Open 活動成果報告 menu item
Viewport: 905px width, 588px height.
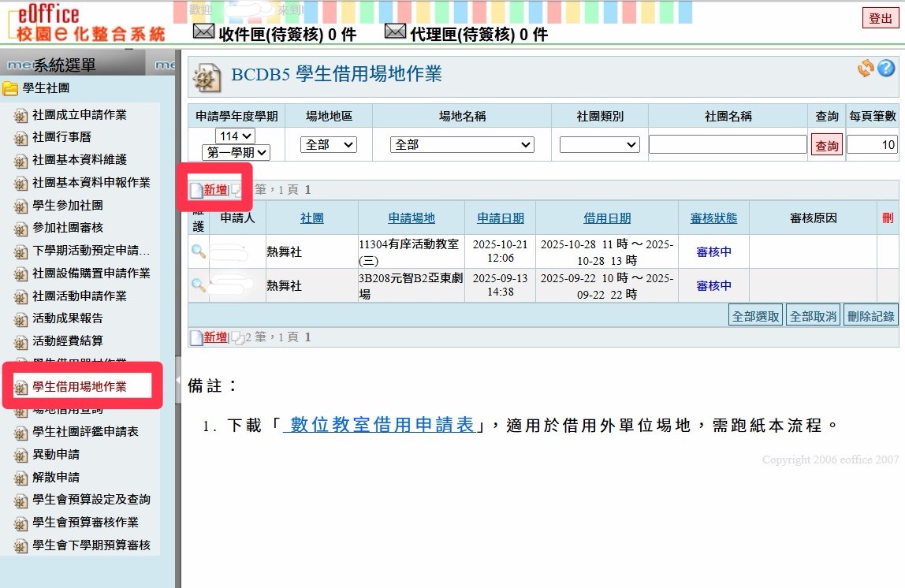coord(68,318)
